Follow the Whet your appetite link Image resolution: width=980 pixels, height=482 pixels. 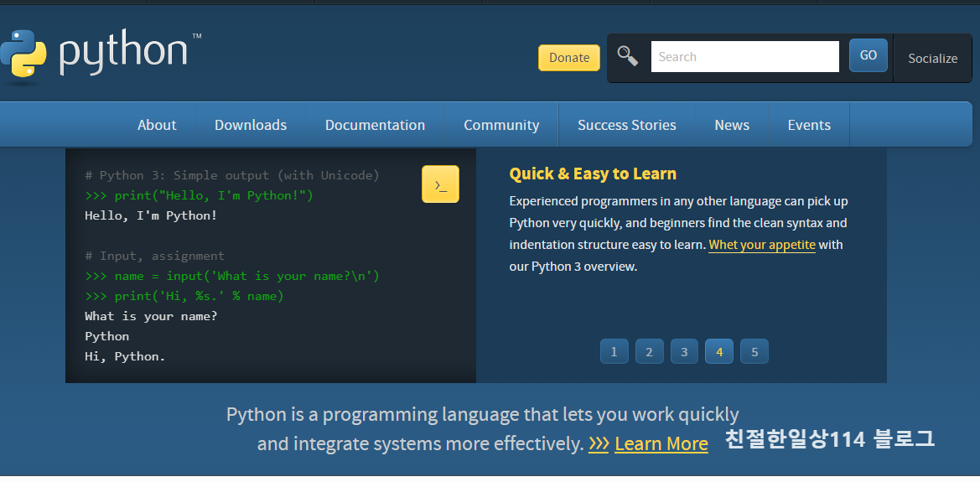[762, 245]
